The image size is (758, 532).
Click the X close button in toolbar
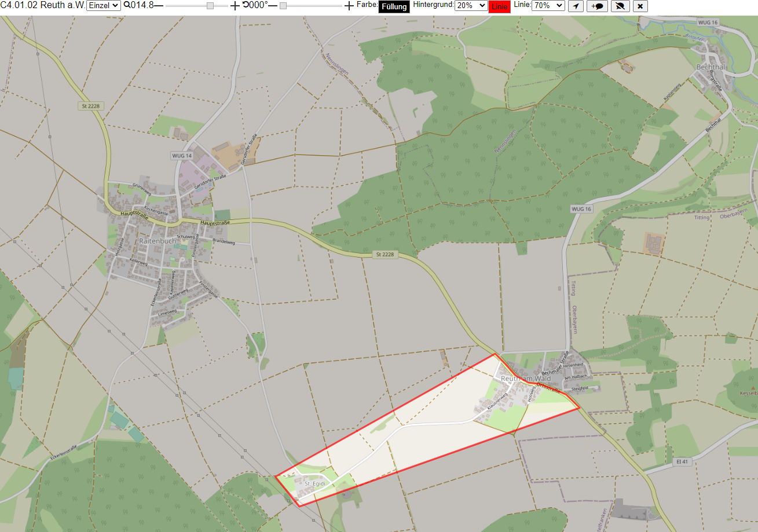click(640, 6)
